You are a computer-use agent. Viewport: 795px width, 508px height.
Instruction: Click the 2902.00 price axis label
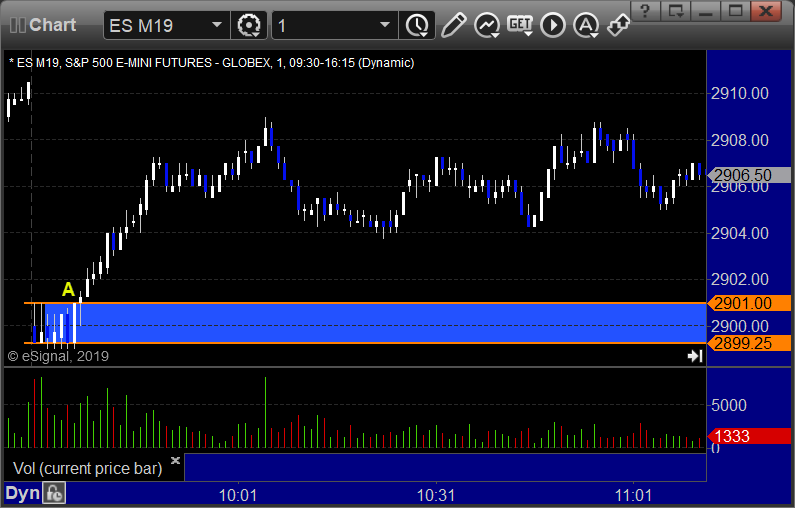(x=740, y=279)
